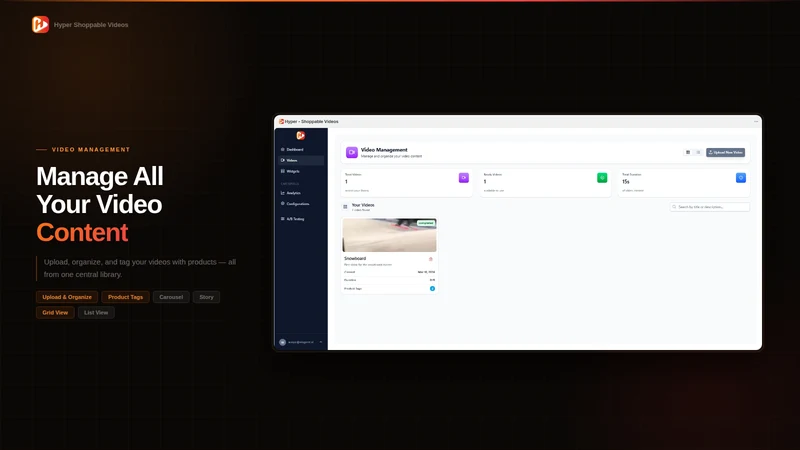Open Widgets in the sidebar
800x450 pixels.
click(301, 171)
